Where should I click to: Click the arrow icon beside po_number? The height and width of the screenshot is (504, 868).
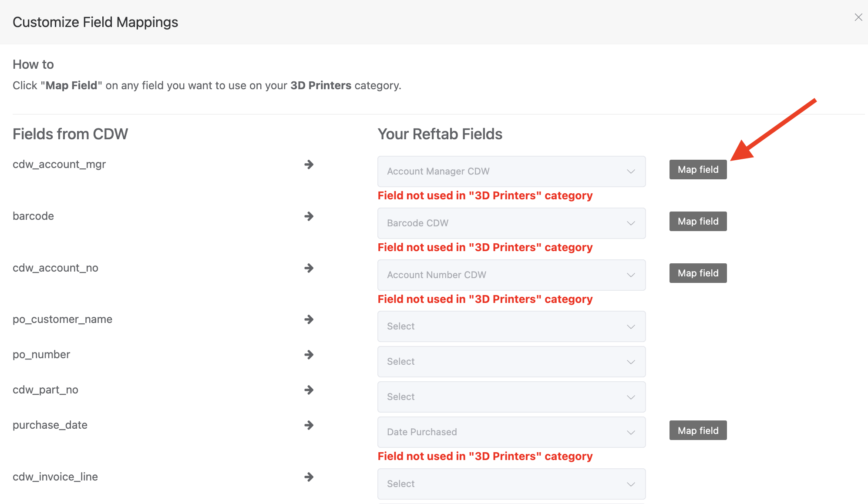pos(309,355)
